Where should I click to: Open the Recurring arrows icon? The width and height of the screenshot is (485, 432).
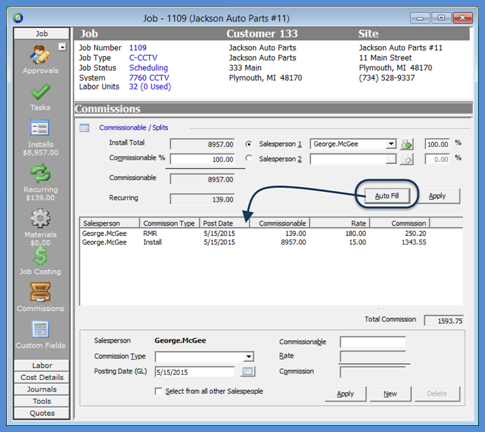coord(40,173)
